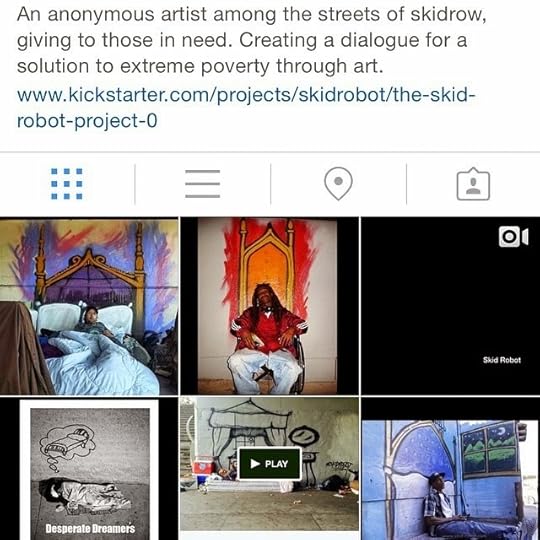
Task: Open the Desperate Dreamers poster post
Action: [89, 469]
